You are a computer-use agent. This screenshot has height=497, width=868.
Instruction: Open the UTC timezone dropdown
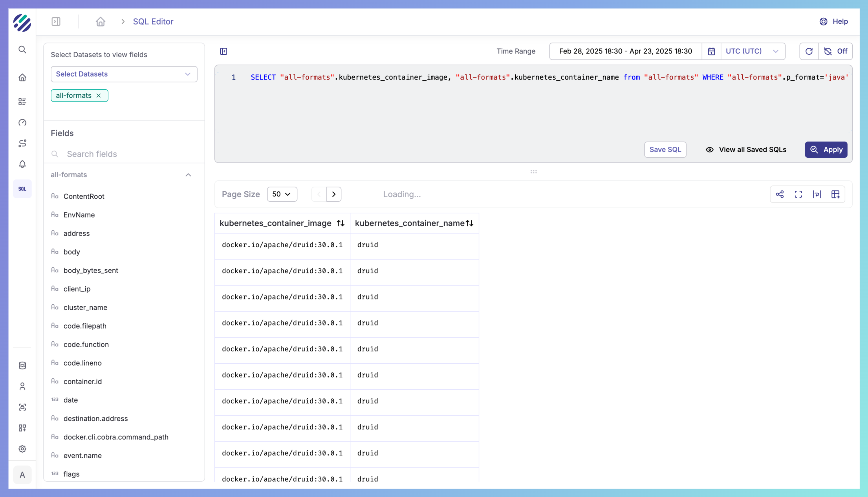point(752,51)
